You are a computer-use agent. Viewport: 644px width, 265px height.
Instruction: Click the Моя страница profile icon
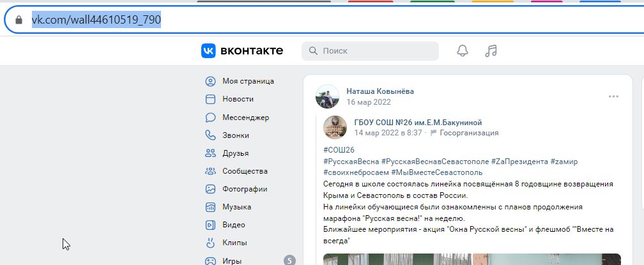(x=210, y=81)
